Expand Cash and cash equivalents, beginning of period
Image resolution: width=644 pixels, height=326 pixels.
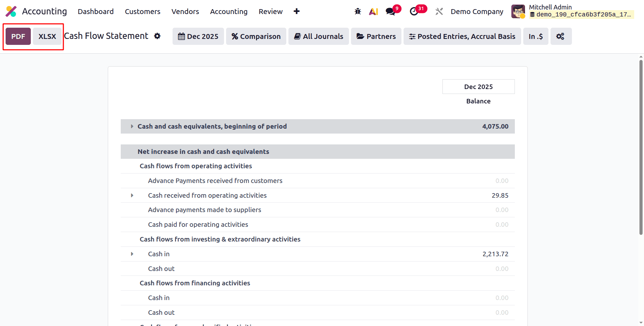(132, 127)
